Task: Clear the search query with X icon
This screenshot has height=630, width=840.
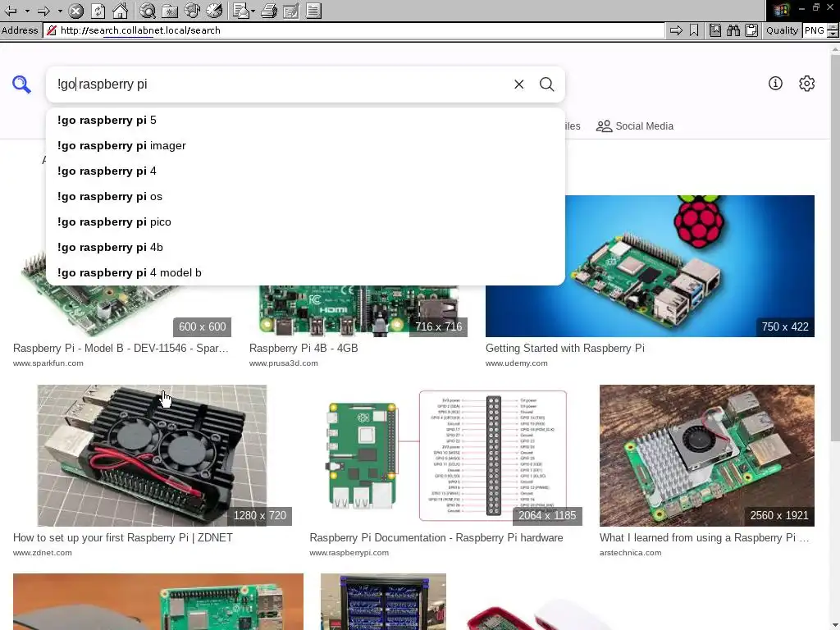Action: pos(518,84)
